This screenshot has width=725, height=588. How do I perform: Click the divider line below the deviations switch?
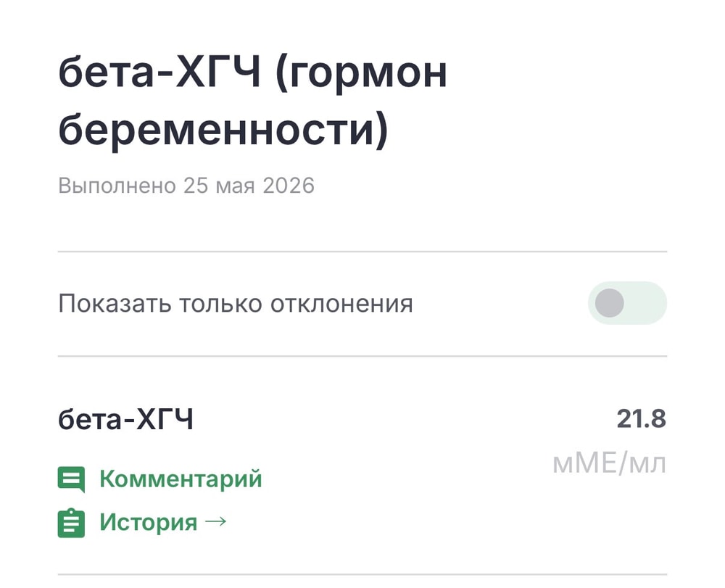pyautogui.click(x=362, y=357)
